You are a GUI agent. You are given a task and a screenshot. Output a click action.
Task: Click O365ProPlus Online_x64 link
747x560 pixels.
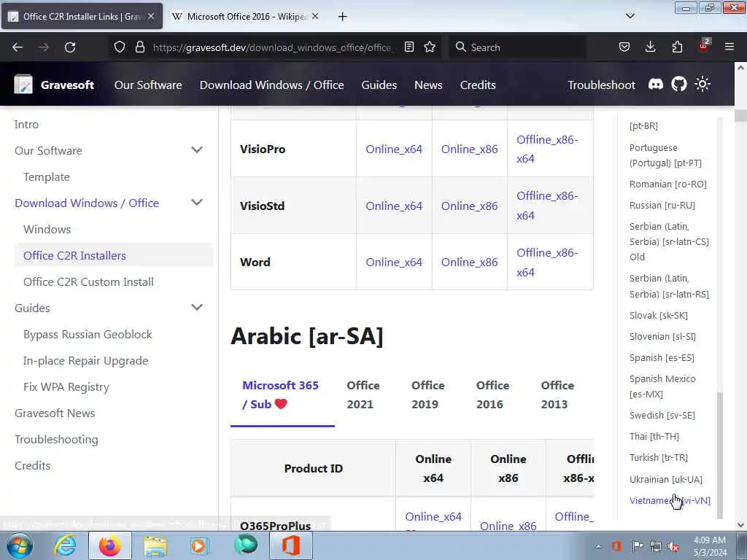click(x=433, y=517)
